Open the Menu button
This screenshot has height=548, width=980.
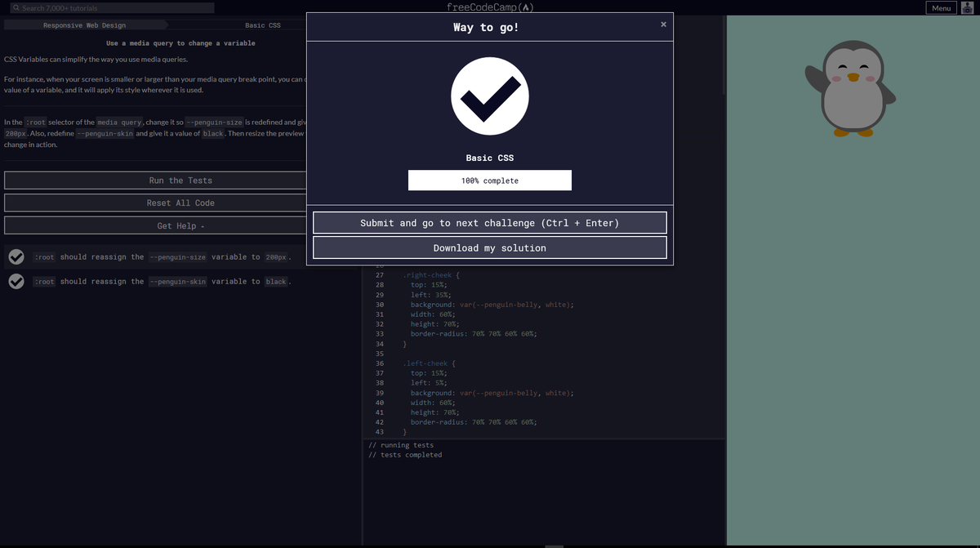(941, 7)
